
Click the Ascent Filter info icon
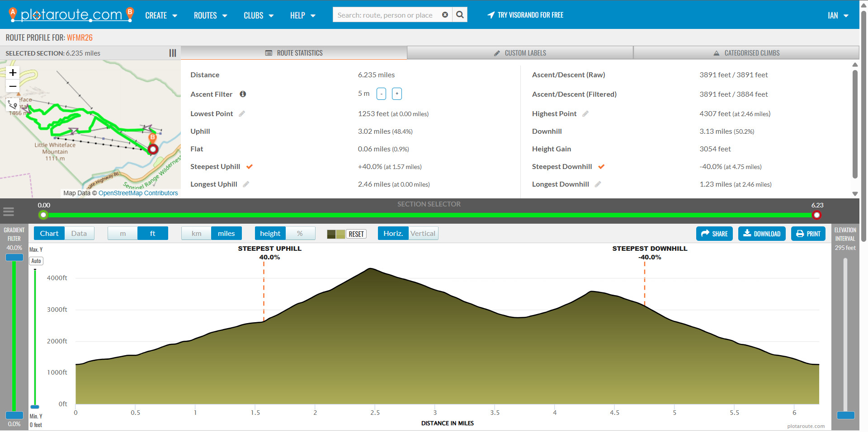[x=243, y=94]
